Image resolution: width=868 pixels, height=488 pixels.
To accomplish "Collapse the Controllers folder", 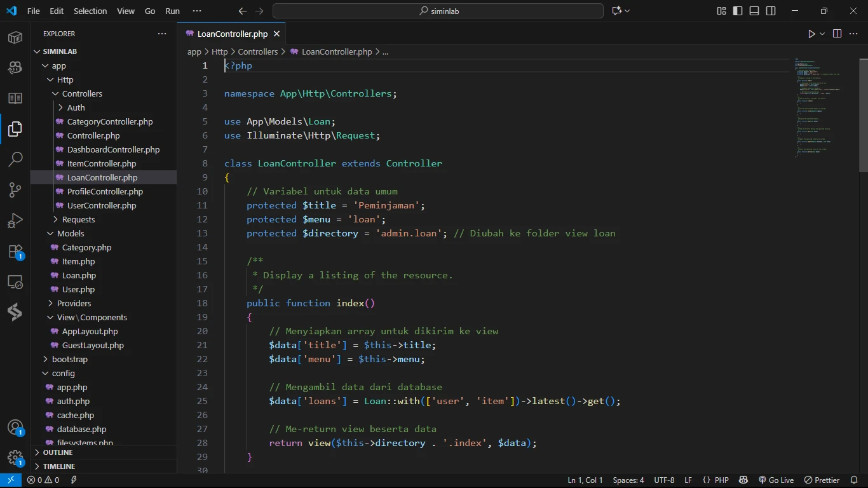I will click(82, 93).
